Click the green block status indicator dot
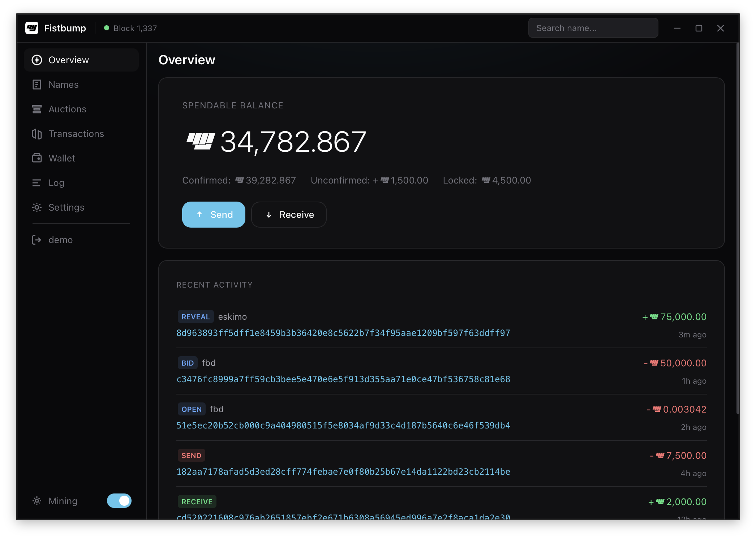756x539 pixels. (106, 28)
